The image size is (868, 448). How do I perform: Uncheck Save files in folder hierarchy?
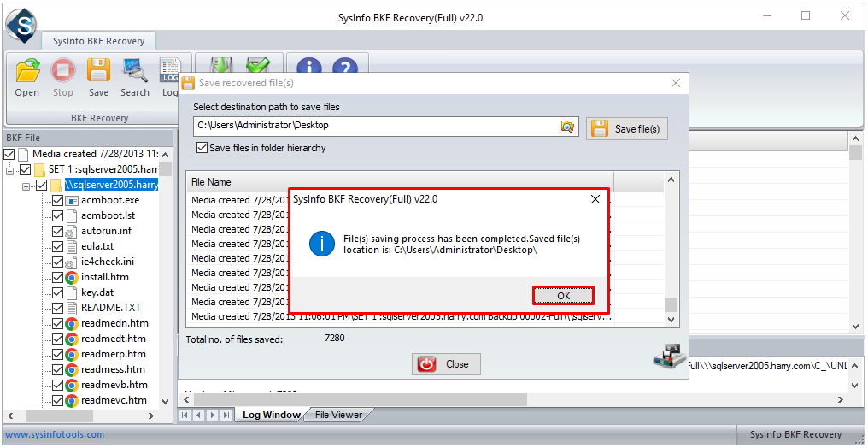tap(202, 148)
